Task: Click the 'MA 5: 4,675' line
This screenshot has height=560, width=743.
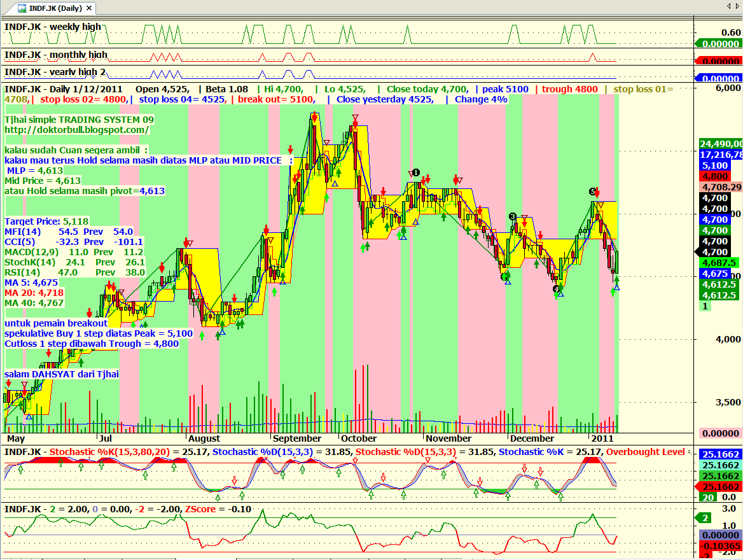Action: point(31,283)
